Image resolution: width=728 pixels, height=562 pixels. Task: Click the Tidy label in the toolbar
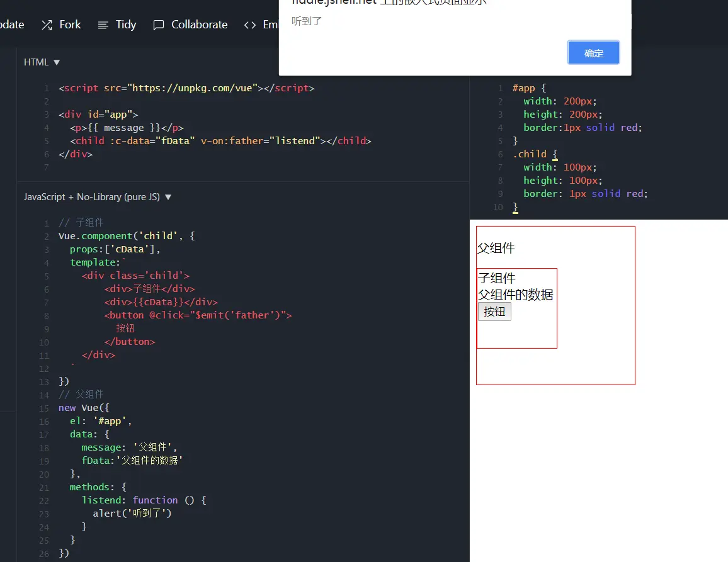tap(126, 25)
